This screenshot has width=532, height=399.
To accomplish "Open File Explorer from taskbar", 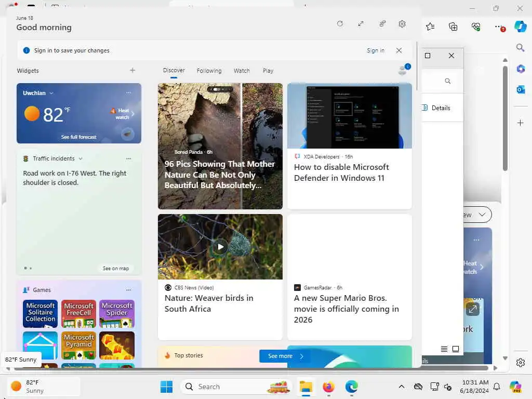I will click(x=305, y=387).
